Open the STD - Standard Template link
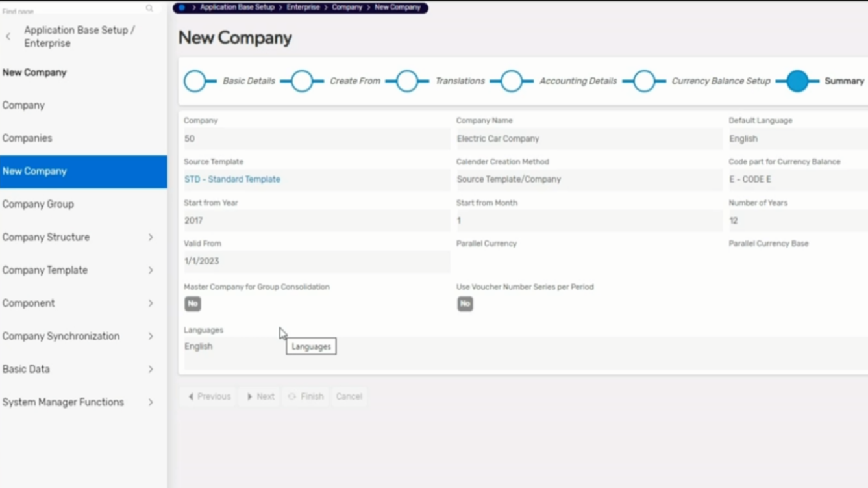The image size is (868, 488). point(232,179)
